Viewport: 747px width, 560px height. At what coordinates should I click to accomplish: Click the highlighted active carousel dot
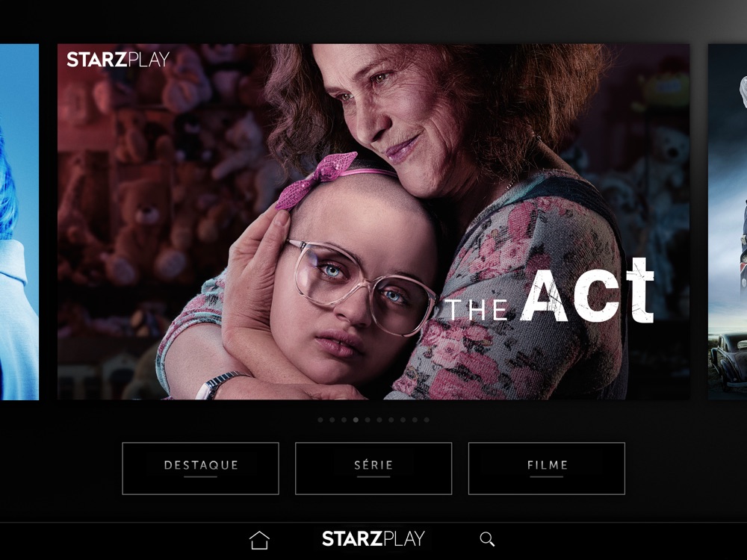356,420
